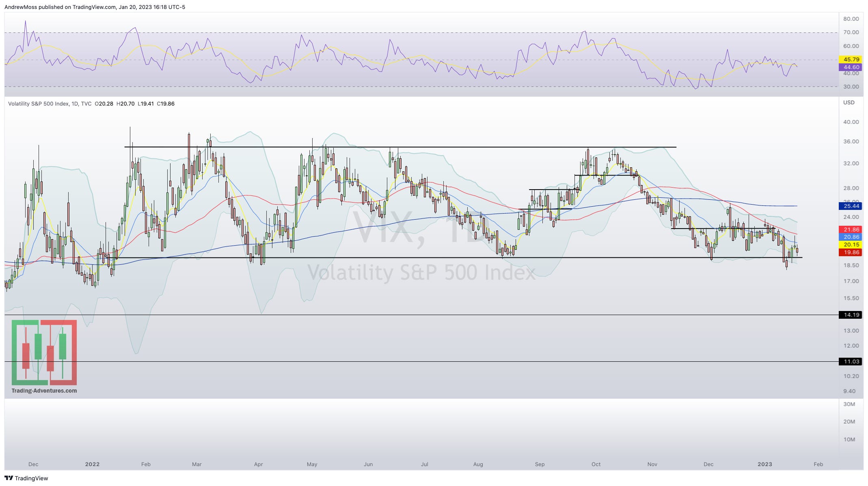
Task: Click the 30.00 RSI scale label
Action: 851,86
